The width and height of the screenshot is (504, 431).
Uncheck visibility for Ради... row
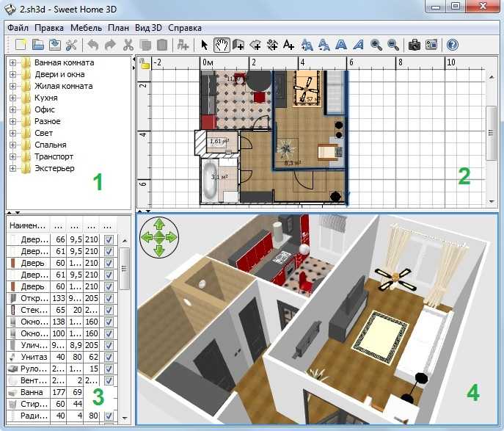point(109,416)
